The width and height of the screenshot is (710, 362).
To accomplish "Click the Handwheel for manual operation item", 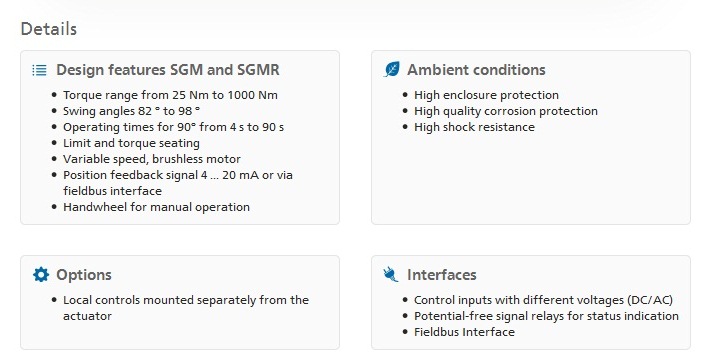I will tap(156, 207).
